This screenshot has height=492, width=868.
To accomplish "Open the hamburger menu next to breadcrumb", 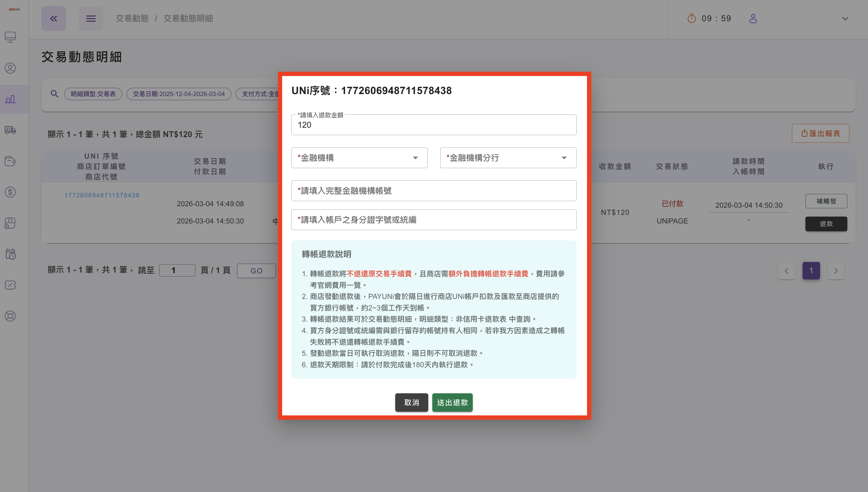I will coord(91,19).
